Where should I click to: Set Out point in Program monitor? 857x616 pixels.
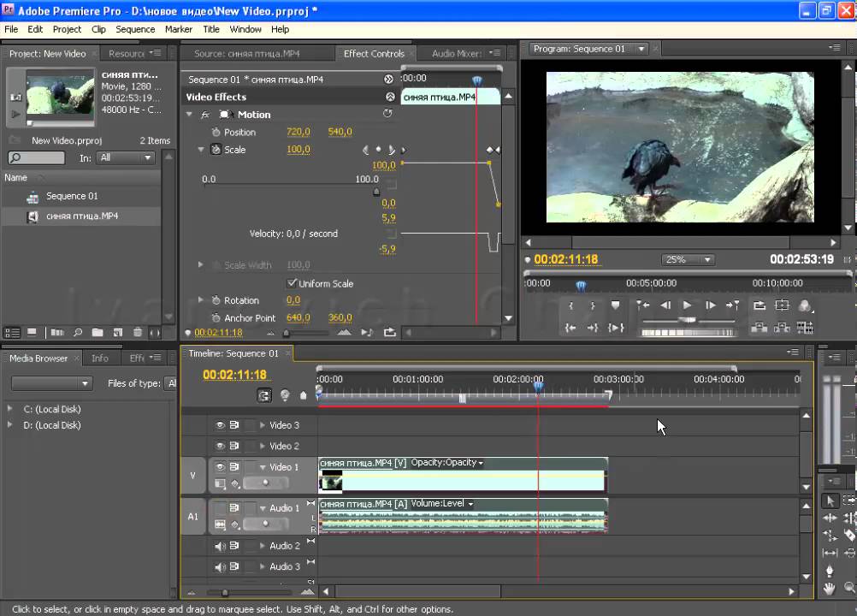(x=593, y=305)
